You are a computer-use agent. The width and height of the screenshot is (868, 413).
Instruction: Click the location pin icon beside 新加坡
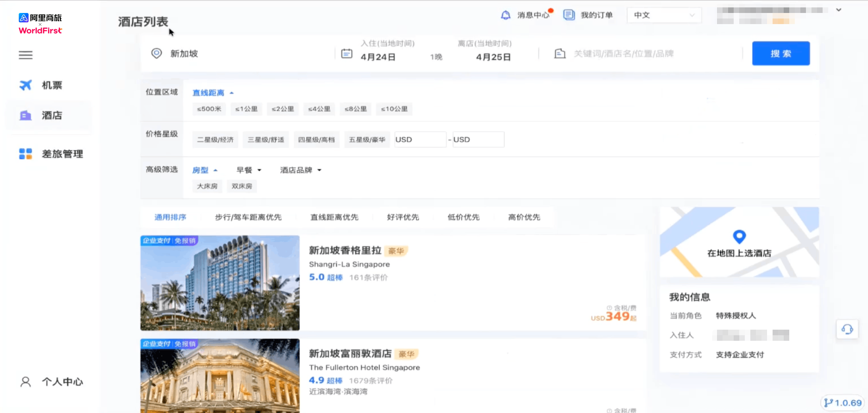pyautogui.click(x=157, y=53)
